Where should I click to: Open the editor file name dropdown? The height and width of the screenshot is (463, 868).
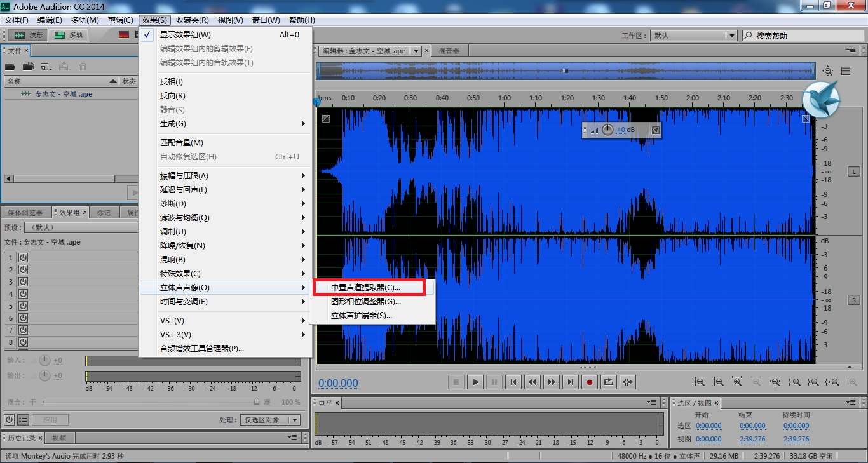click(x=416, y=51)
